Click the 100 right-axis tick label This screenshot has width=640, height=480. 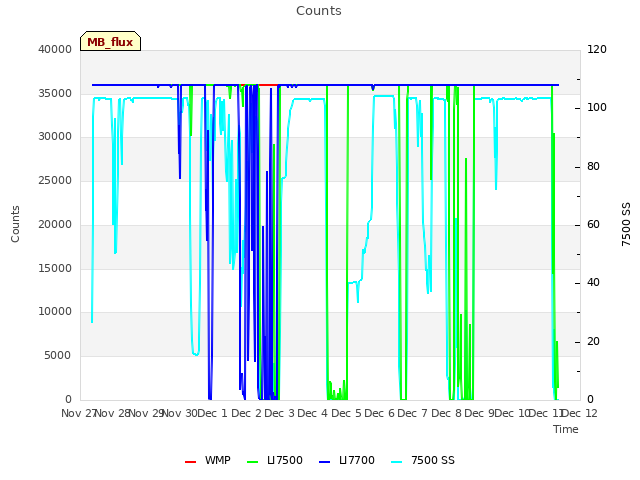(597, 107)
